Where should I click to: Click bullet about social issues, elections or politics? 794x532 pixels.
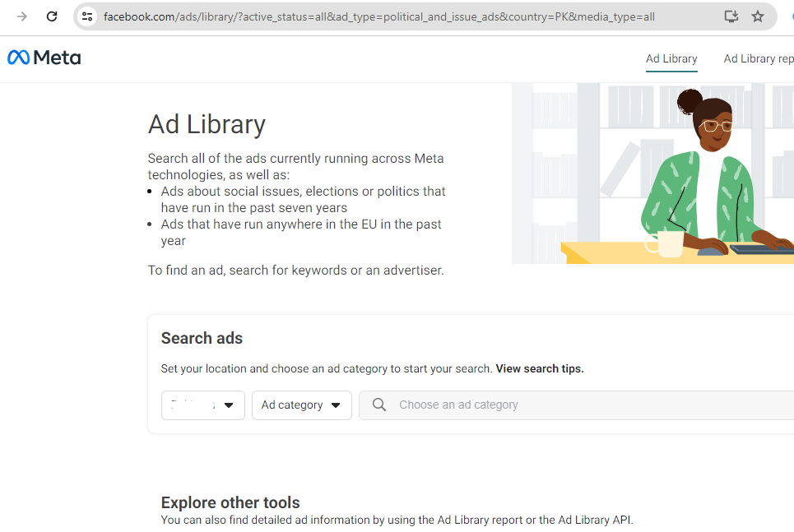tap(304, 200)
